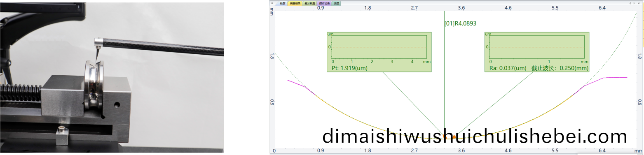Select the [01]R4.0893 radius label
The width and height of the screenshot is (644, 155).
point(460,23)
